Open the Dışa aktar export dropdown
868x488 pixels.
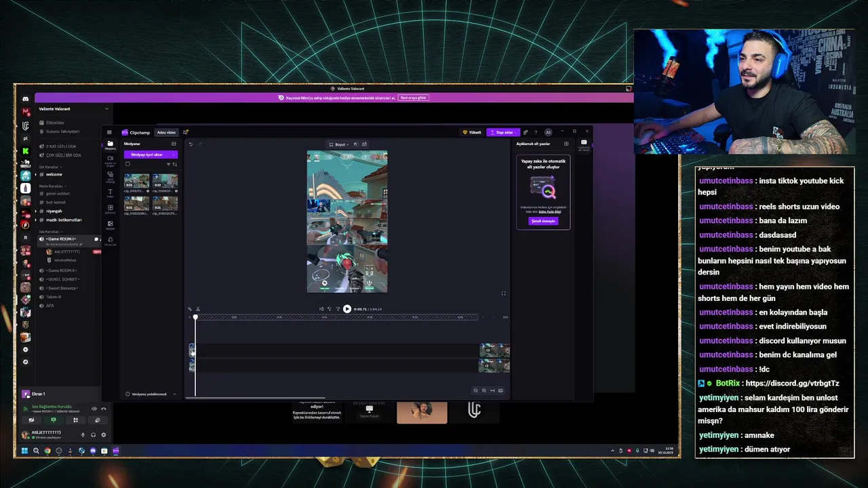(504, 132)
